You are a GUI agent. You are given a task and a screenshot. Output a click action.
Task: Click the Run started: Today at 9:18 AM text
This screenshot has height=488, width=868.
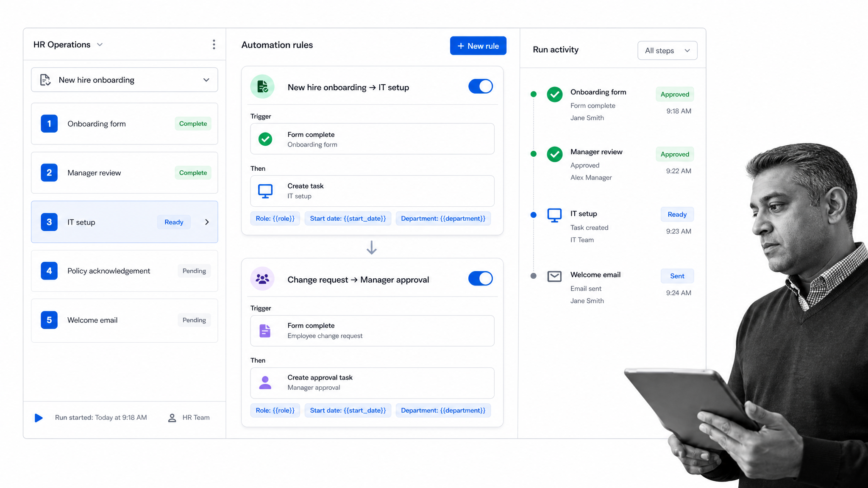(101, 418)
